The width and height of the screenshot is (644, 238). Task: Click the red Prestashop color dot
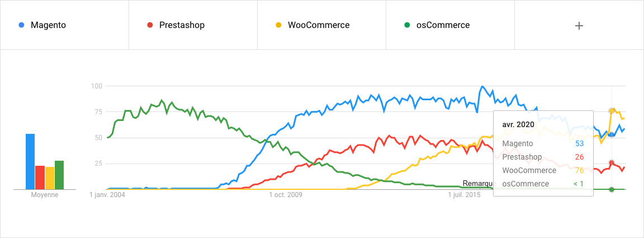pyautogui.click(x=149, y=25)
